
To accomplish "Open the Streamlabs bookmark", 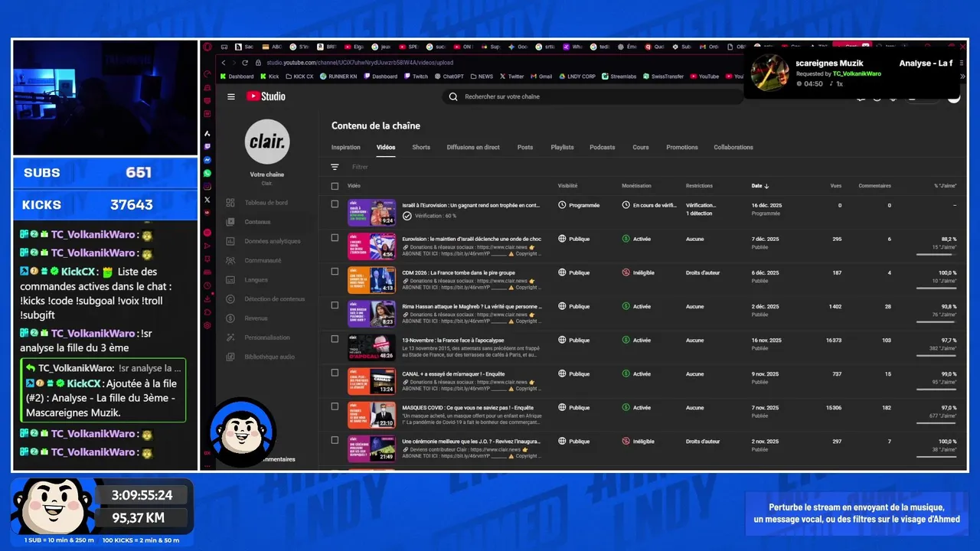I will coord(619,77).
